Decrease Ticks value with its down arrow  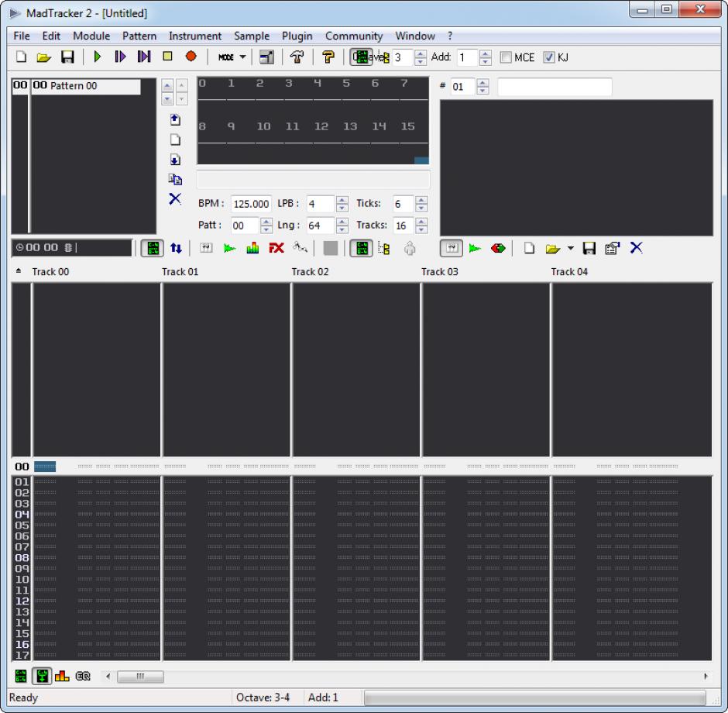tap(421, 208)
